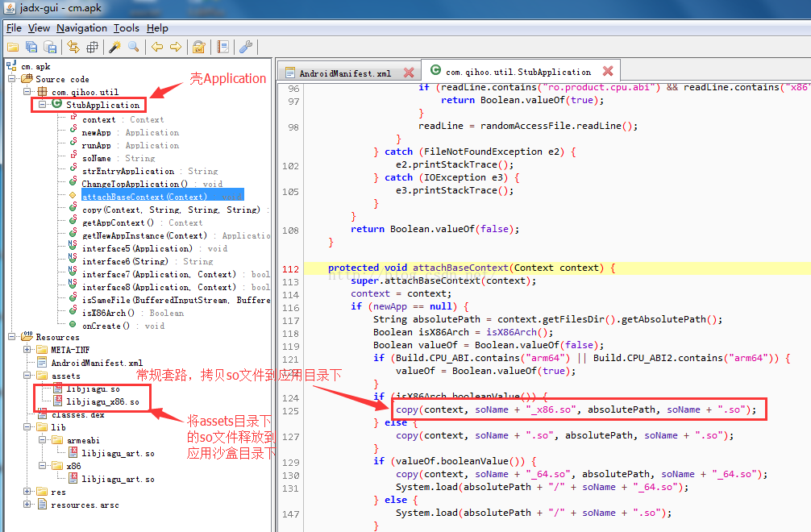Close the com.qihoo.util.StubApplication tab
Image resolution: width=811 pixels, height=532 pixels.
(x=608, y=72)
